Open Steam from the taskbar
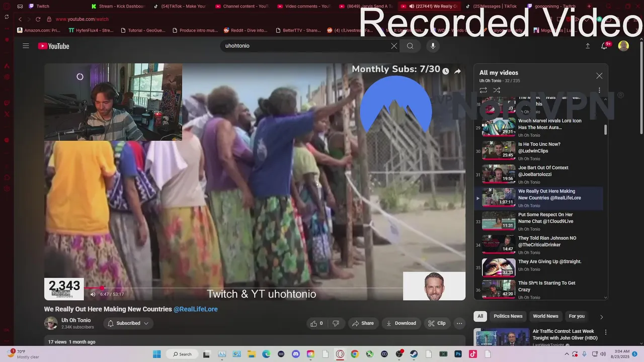This screenshot has width=644, height=362. [414, 354]
